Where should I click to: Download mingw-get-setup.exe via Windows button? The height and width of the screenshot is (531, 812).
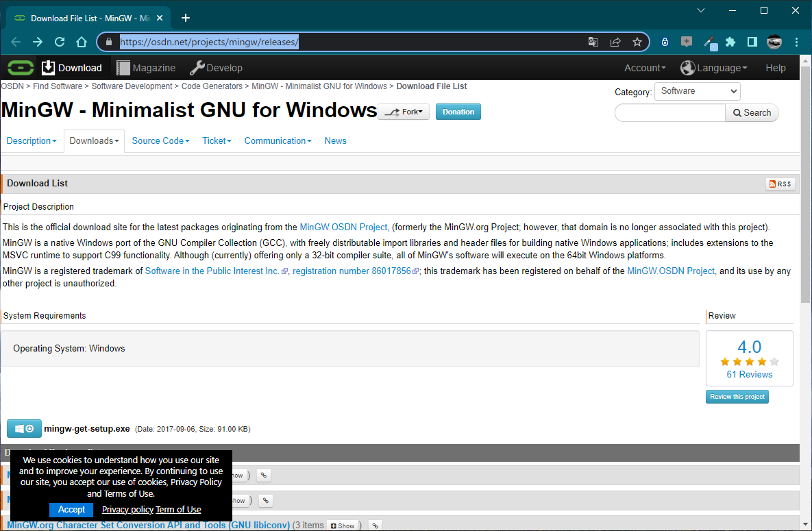click(24, 428)
